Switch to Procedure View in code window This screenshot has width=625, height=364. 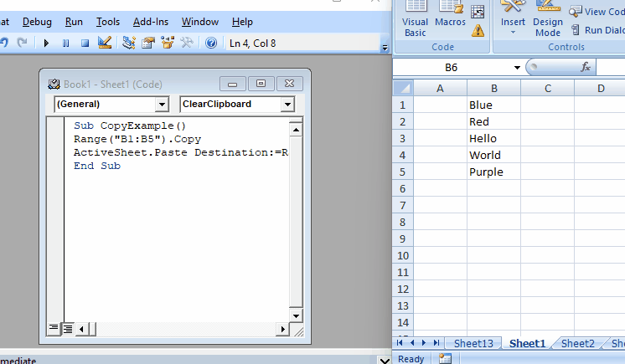point(54,329)
